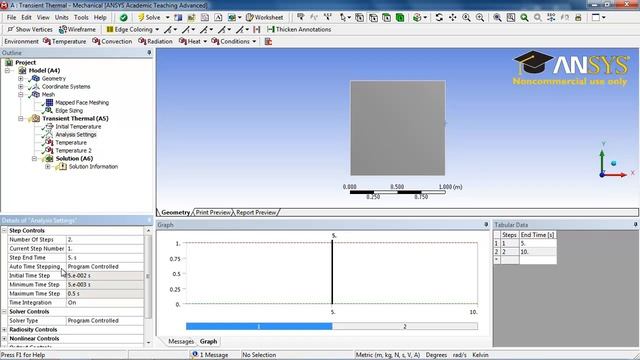
Task: Edit the Number Of Steps field
Action: click(x=105, y=240)
